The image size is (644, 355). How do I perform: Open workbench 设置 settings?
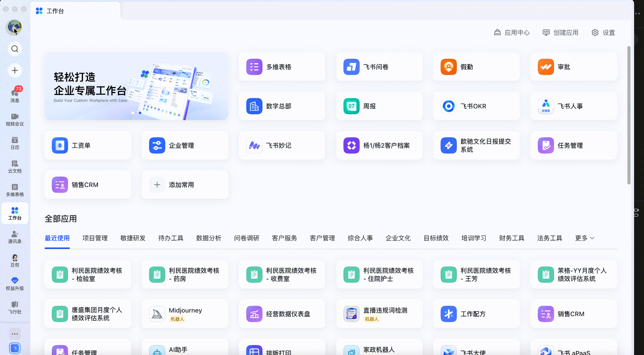coord(603,33)
